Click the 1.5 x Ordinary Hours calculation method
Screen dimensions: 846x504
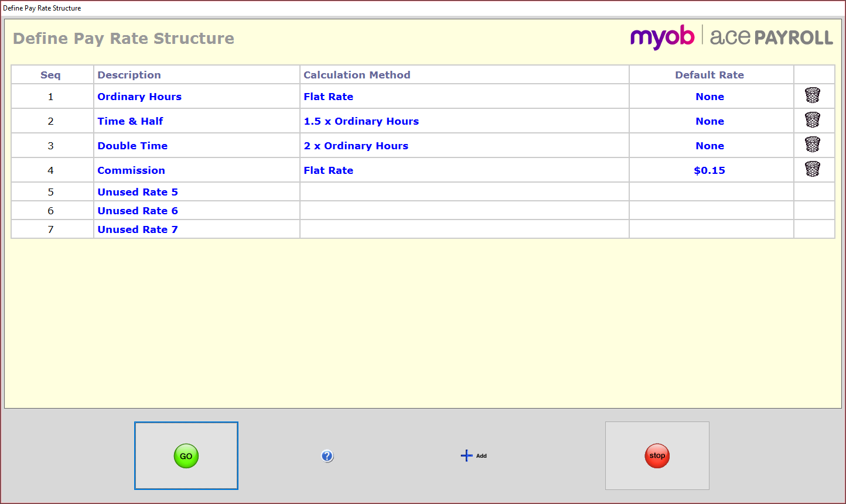361,121
